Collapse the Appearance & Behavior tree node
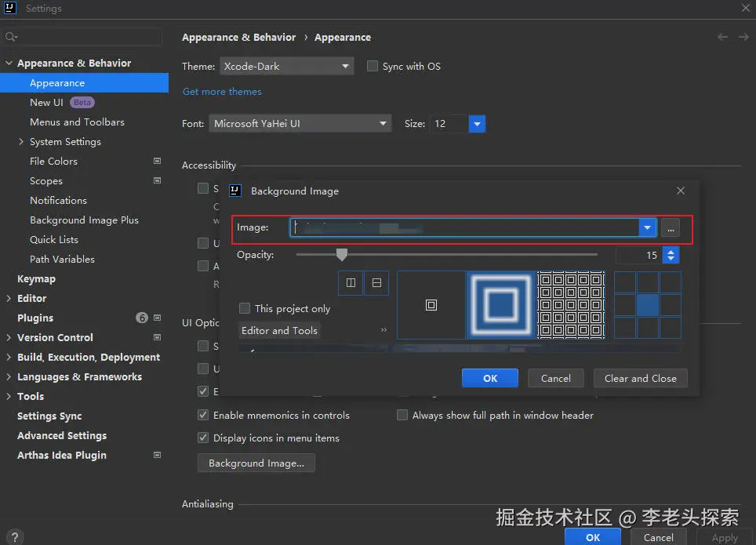The height and width of the screenshot is (545, 756). click(9, 64)
